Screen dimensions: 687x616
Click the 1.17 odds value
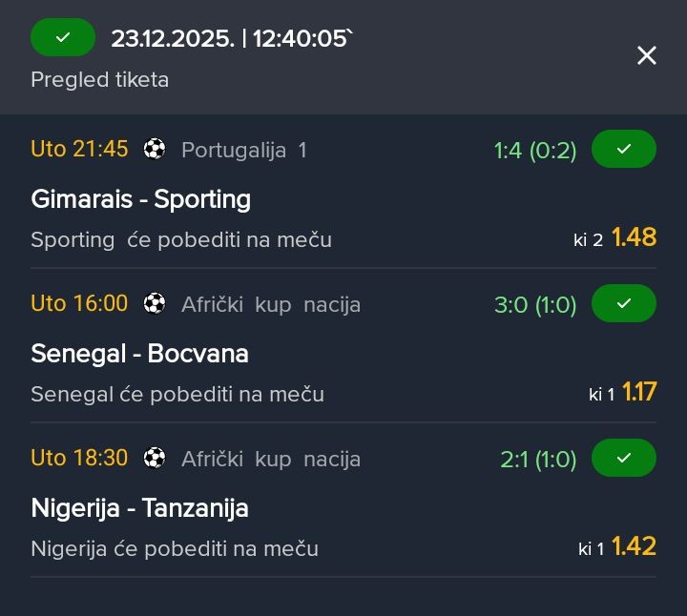point(639,392)
